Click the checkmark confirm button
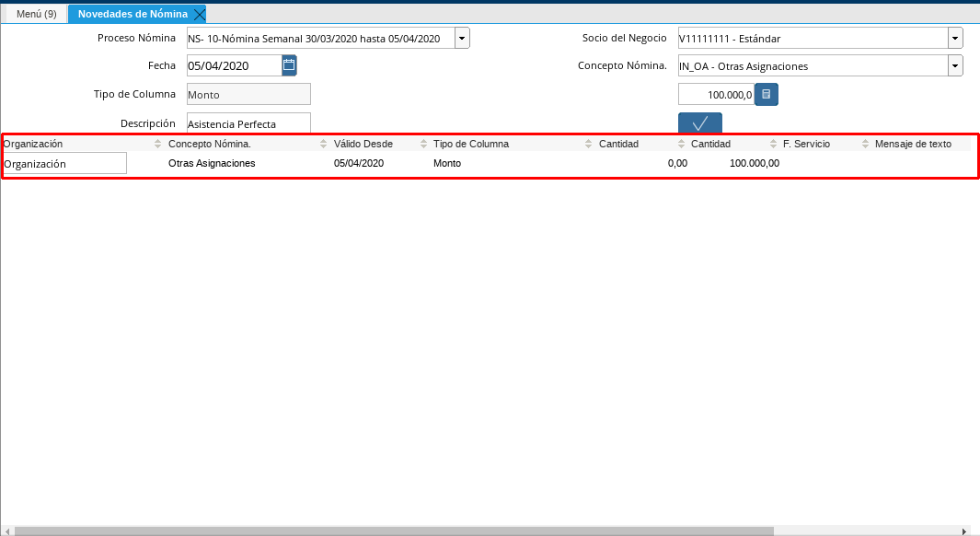The image size is (980, 536). point(699,123)
